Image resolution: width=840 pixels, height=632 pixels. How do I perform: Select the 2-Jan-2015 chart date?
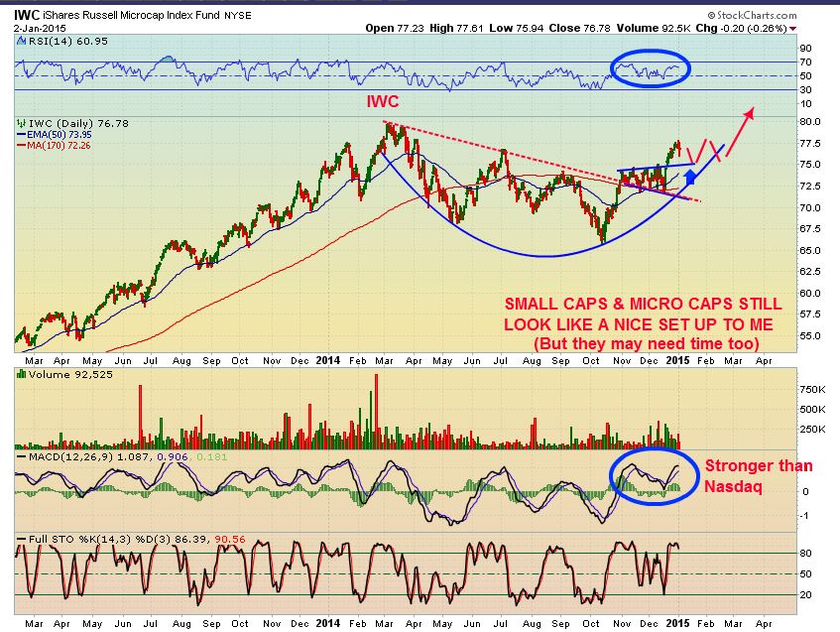click(x=40, y=28)
